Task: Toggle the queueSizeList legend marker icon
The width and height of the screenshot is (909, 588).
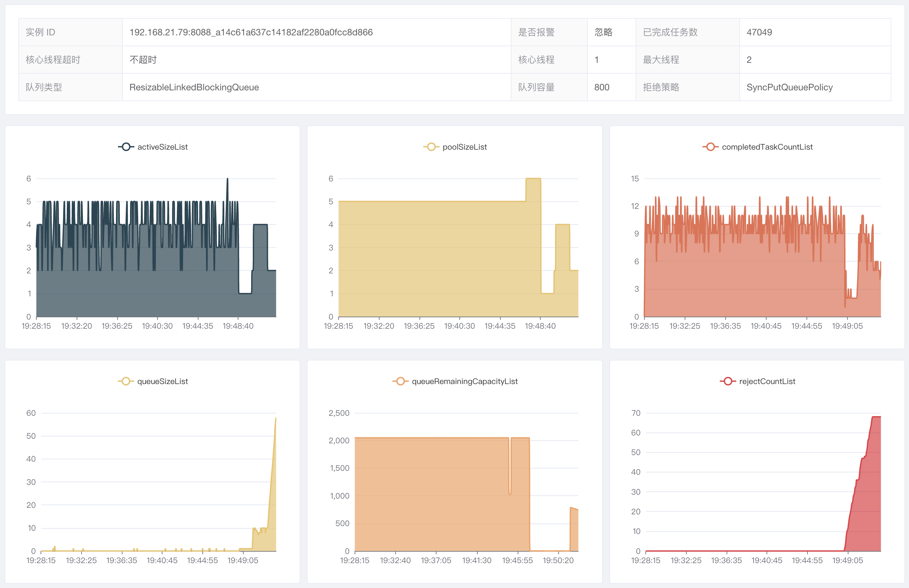Action: coord(126,381)
